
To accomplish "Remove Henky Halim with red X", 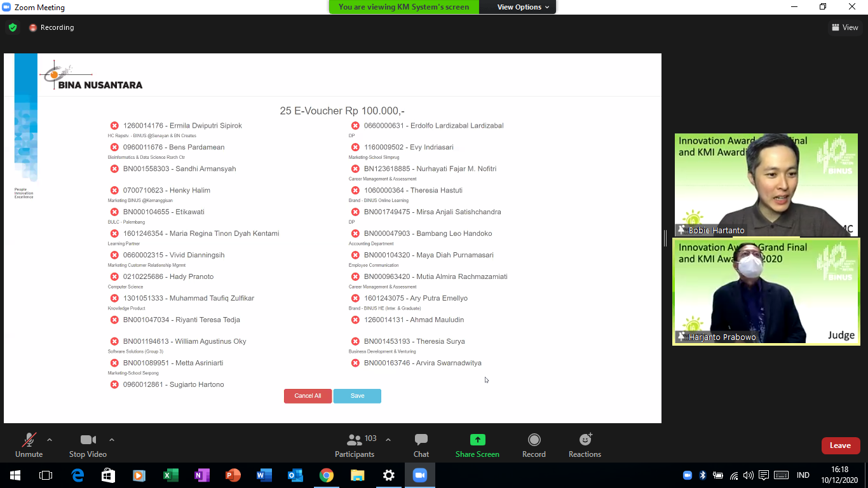I will click(114, 191).
